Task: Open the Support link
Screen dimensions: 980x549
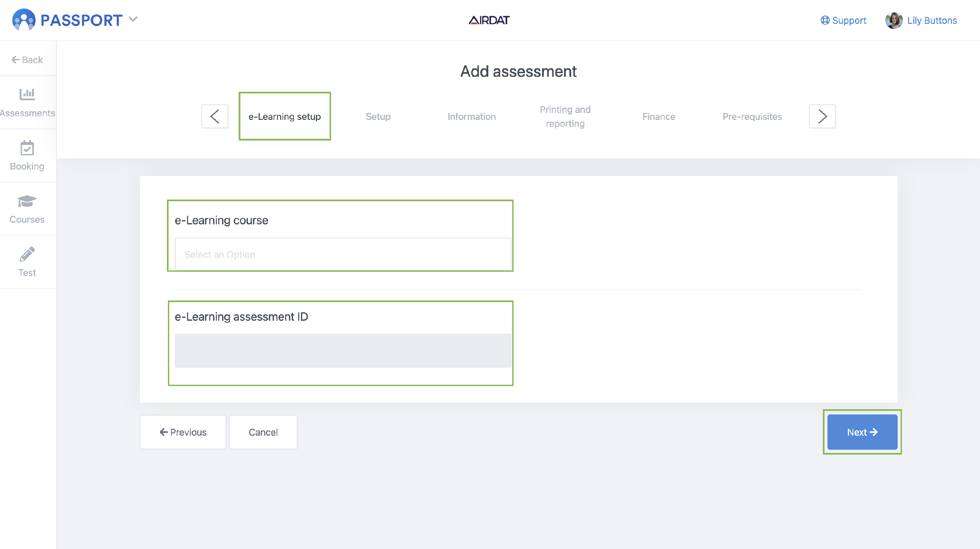Action: coord(843,20)
